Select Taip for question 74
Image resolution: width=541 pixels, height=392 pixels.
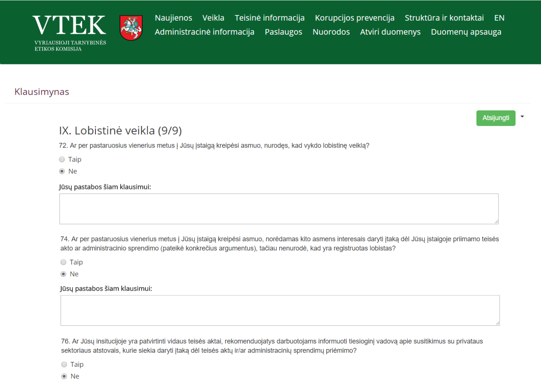tap(63, 262)
